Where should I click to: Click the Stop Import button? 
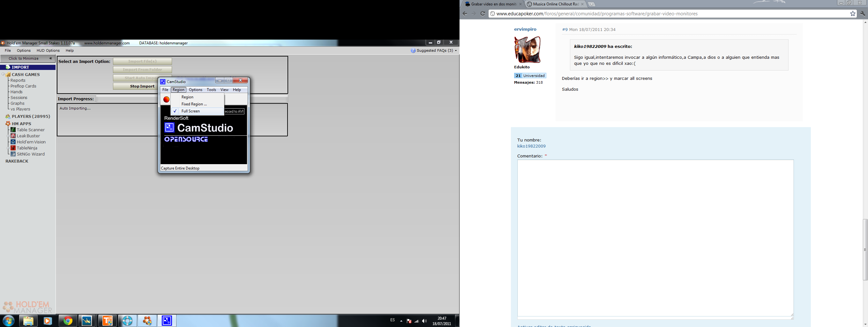tap(142, 86)
